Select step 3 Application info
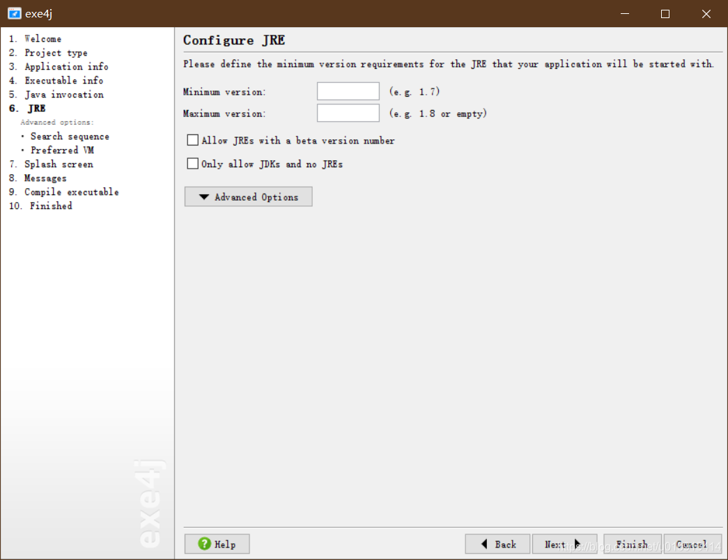 coord(59,67)
